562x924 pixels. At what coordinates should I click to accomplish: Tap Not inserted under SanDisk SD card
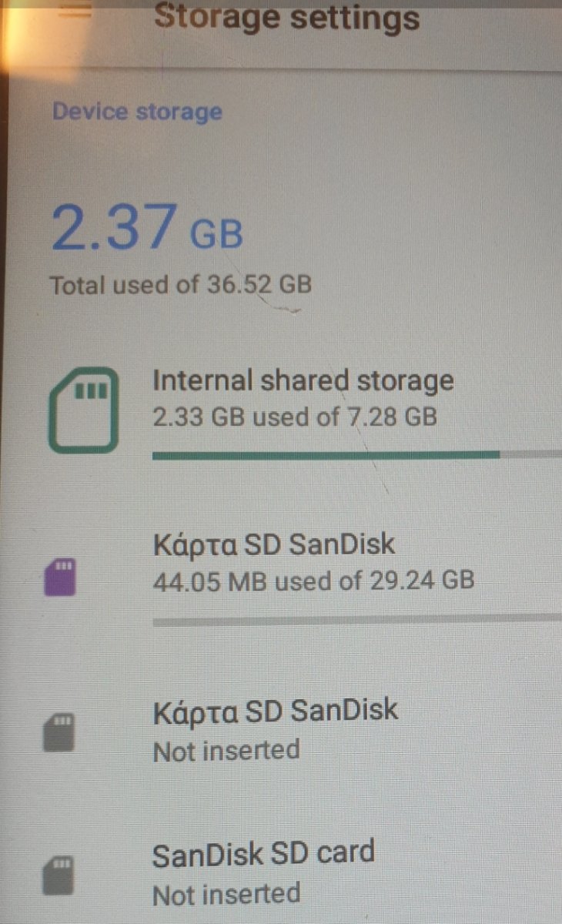click(x=226, y=894)
